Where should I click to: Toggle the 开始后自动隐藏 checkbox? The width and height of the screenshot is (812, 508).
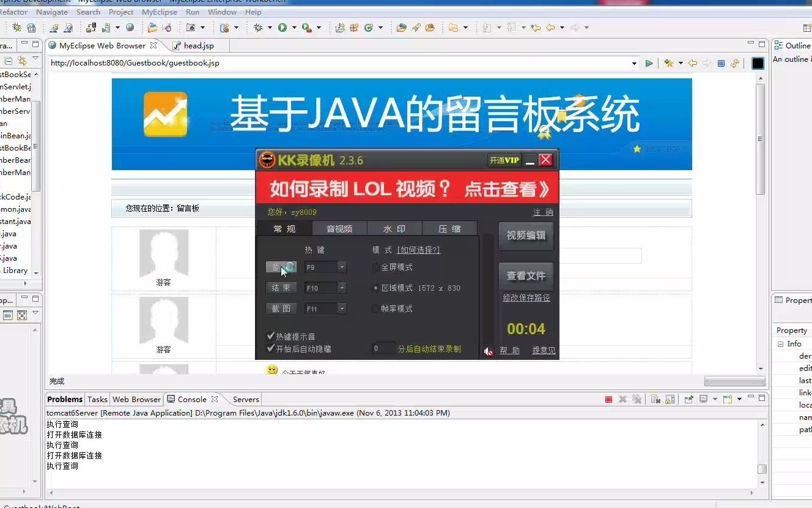coord(271,348)
